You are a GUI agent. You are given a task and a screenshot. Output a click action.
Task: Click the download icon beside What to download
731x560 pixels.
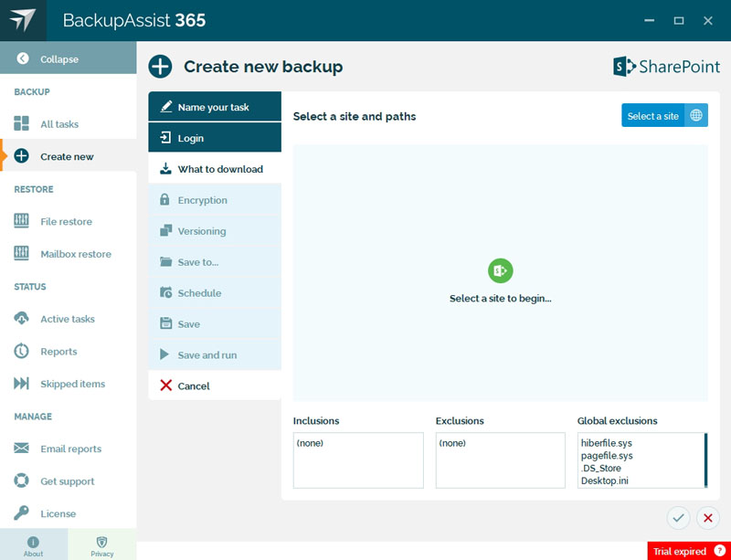[165, 168]
